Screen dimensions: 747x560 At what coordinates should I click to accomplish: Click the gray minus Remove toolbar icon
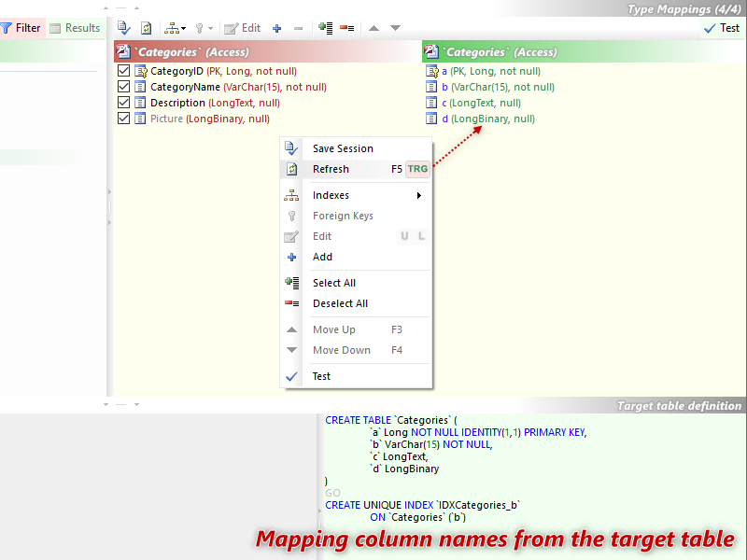pyautogui.click(x=298, y=29)
